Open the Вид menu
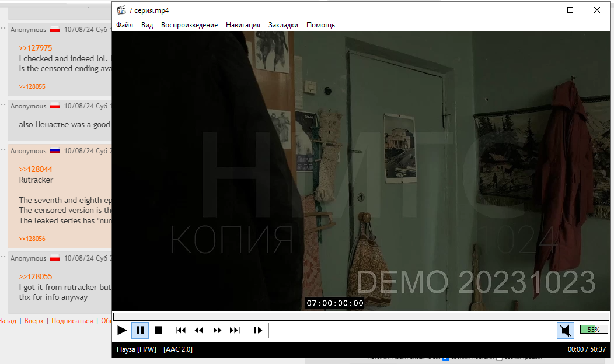Screen dimensions: 614x364 [x=147, y=25]
